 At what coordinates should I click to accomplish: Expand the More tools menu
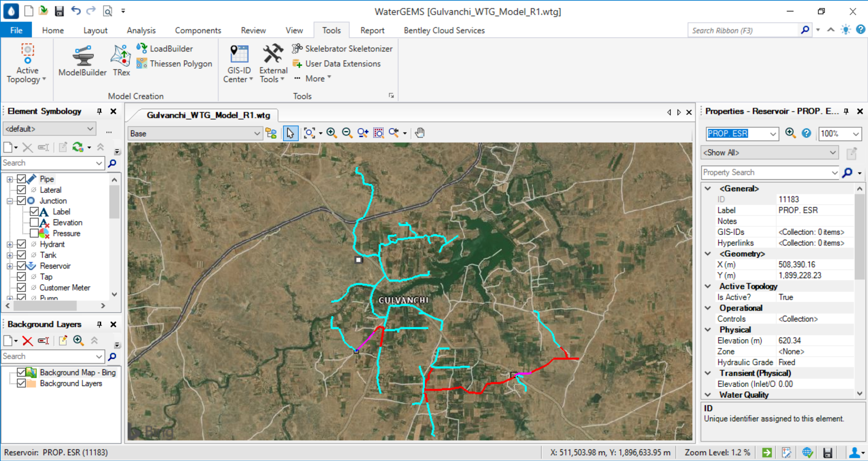313,78
